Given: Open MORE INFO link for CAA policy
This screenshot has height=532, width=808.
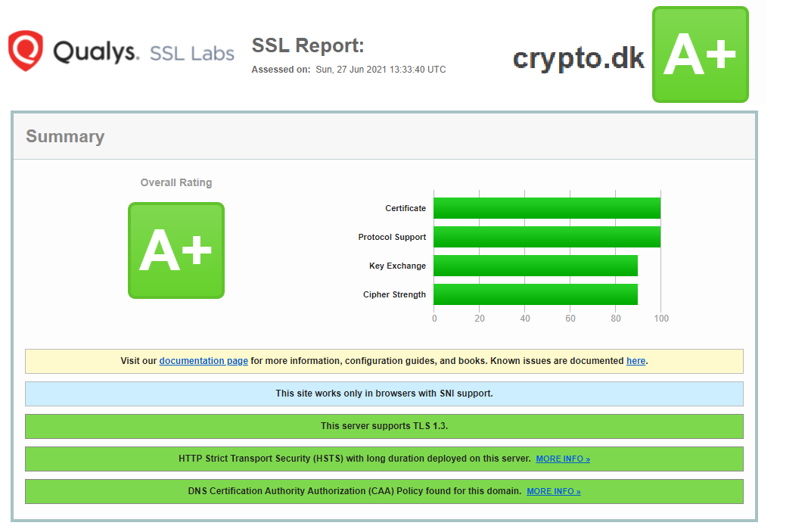Looking at the screenshot, I should 554,491.
